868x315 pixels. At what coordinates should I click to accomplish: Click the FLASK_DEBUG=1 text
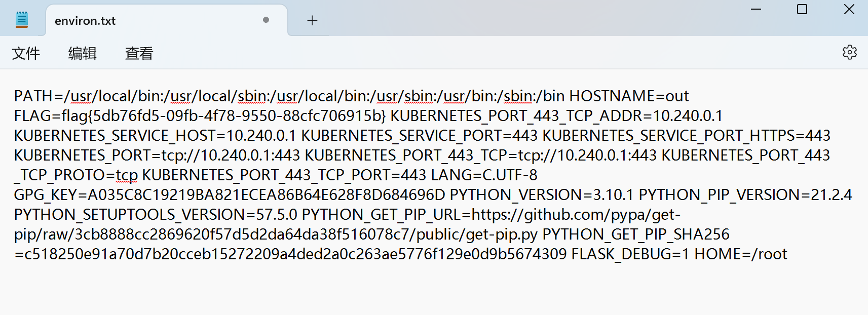(x=630, y=254)
